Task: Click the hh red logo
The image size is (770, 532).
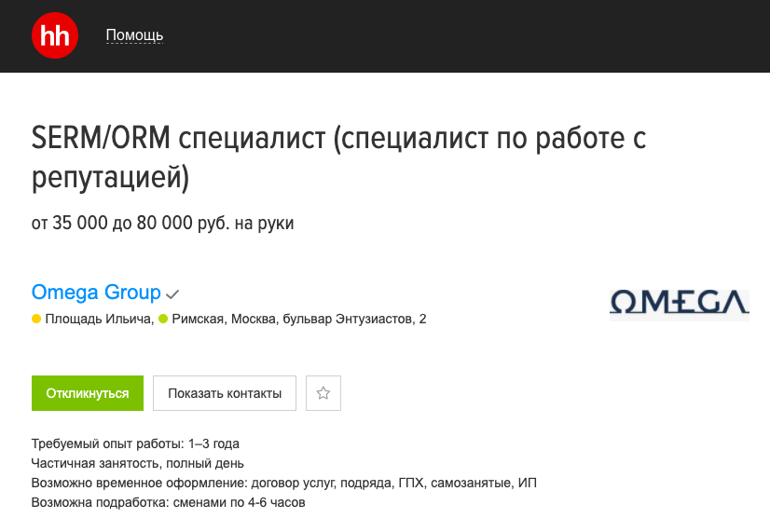Action: click(x=54, y=35)
